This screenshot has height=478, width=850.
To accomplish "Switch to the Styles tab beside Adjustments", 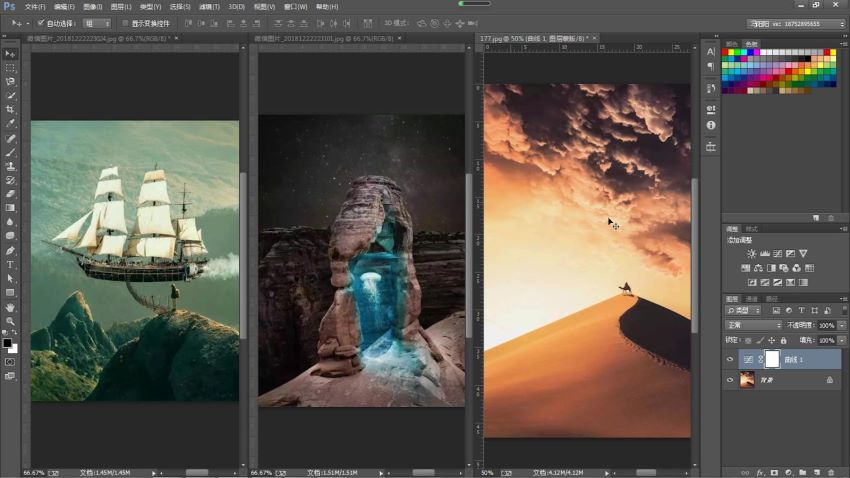I will click(751, 229).
